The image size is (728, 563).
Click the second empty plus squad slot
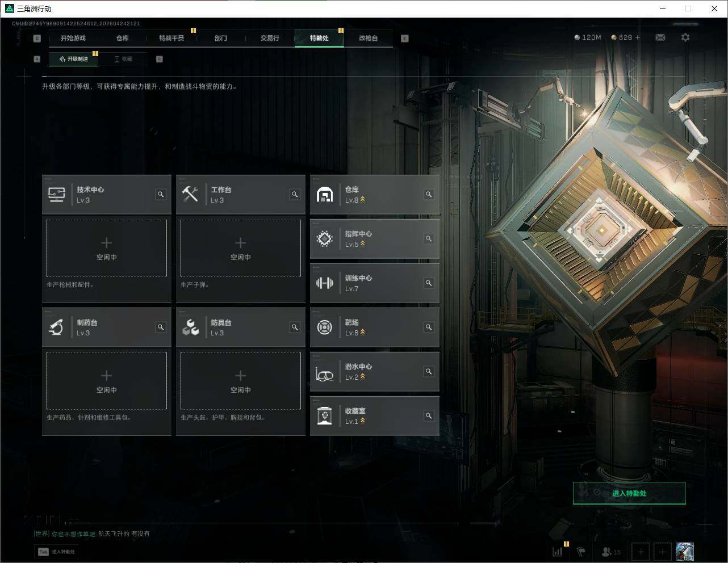pos(662,552)
